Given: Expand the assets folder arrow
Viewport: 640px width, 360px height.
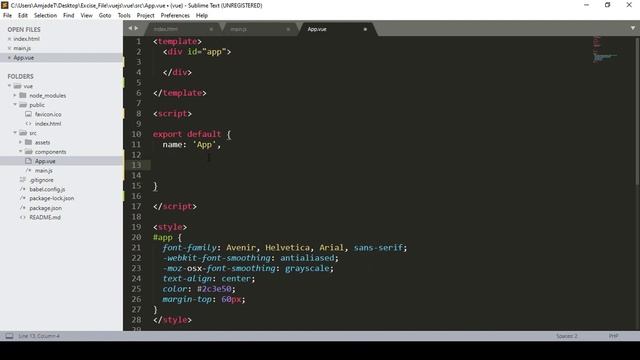Looking at the screenshot, I should click(20, 142).
